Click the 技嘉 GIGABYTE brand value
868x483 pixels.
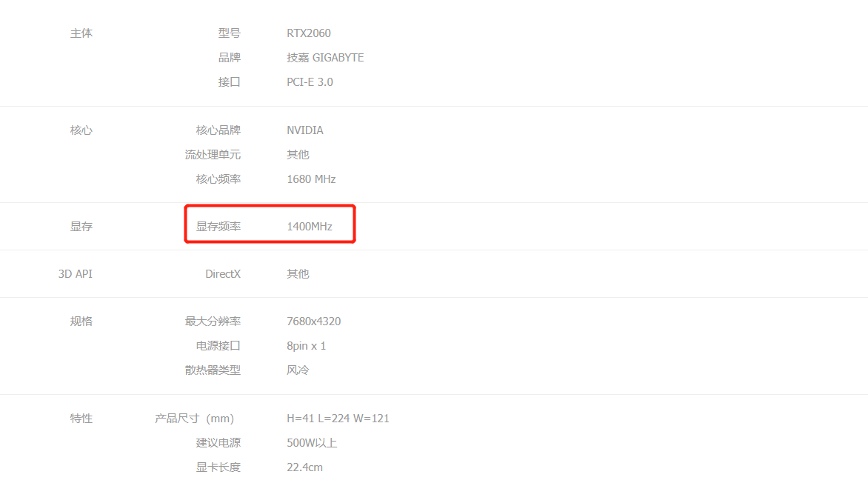[325, 58]
